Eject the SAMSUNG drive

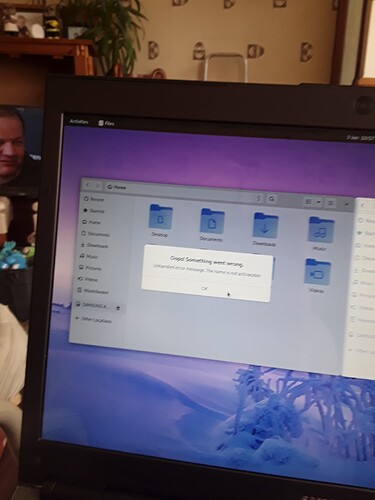(117, 308)
